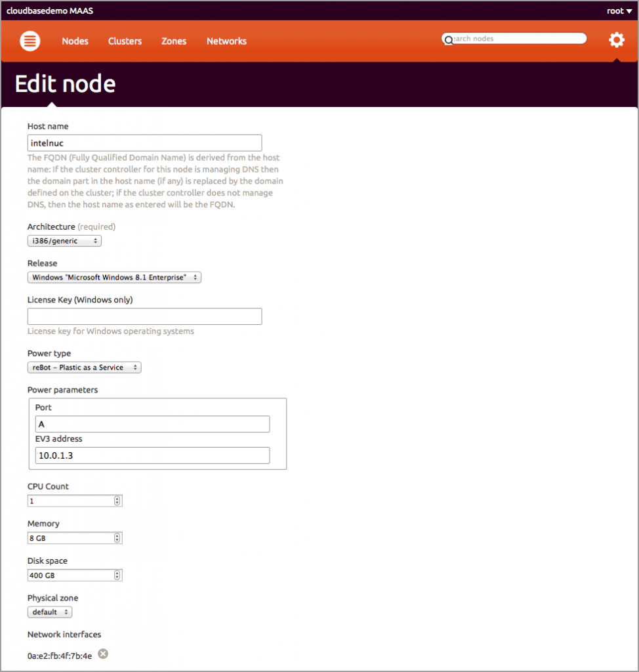Image resolution: width=639 pixels, height=672 pixels.
Task: Go to the Clusters page
Action: click(x=125, y=41)
